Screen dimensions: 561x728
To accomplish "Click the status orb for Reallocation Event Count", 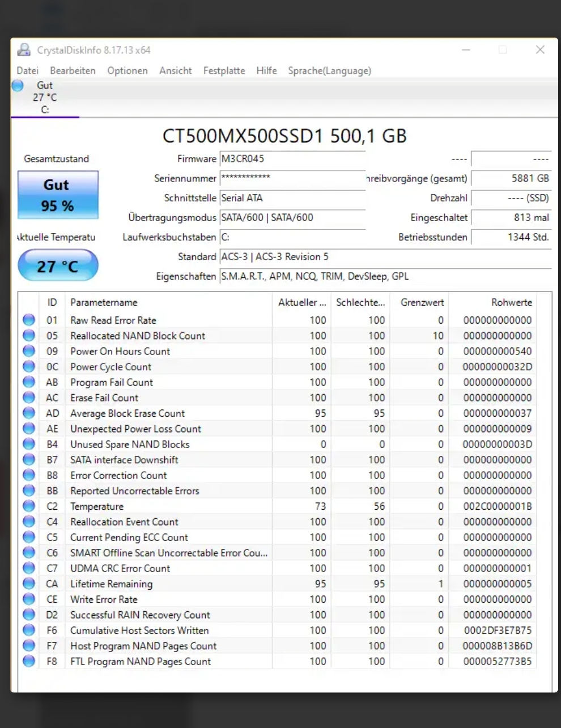I will pos(29,522).
